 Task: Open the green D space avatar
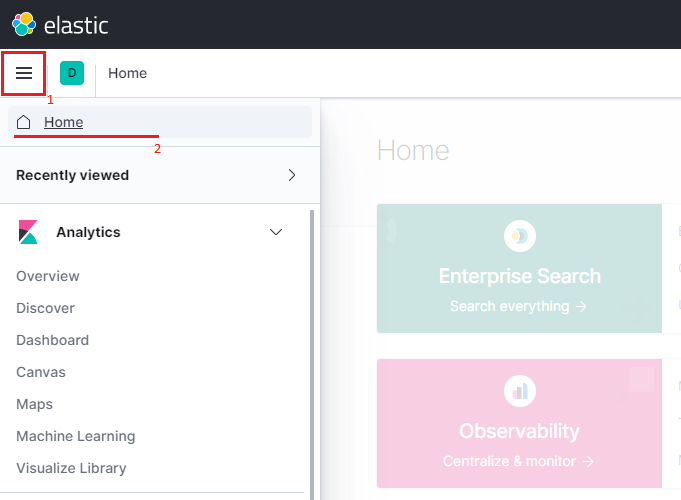(72, 73)
